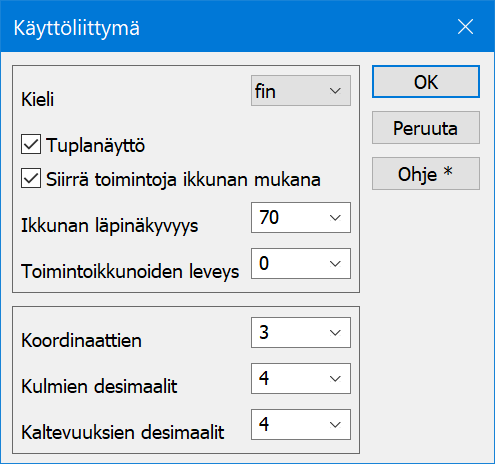The width and height of the screenshot is (495, 464).
Task: Open help with the Ohje button
Action: [x=426, y=174]
